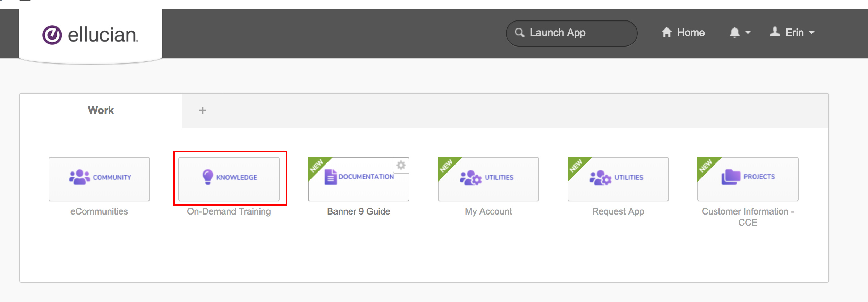Open the Community eCommunities tile
Viewport: 868px width, 302px height.
tap(99, 179)
